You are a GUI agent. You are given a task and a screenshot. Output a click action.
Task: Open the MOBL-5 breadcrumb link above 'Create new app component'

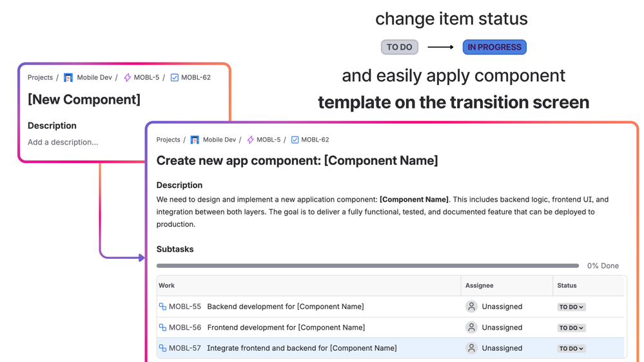click(268, 140)
